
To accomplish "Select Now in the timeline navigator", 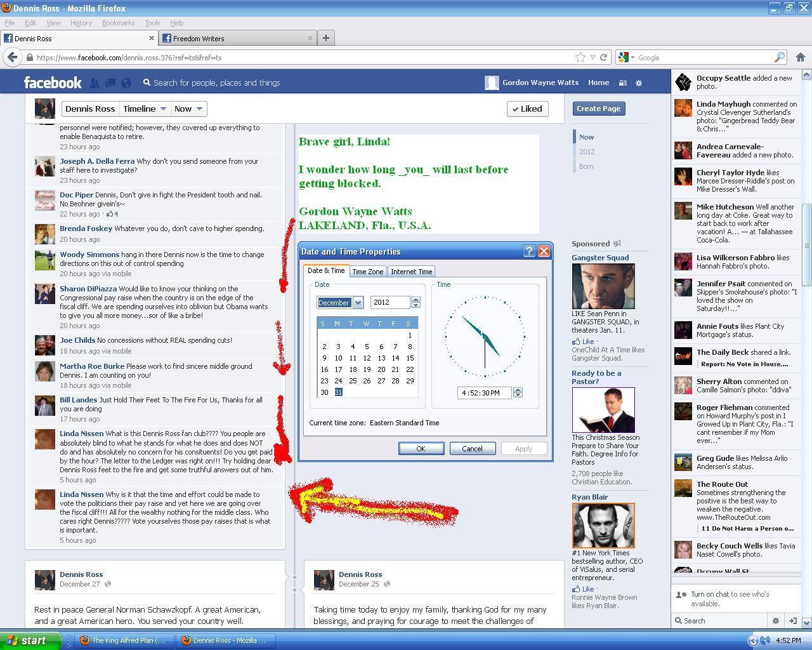I will [x=586, y=137].
